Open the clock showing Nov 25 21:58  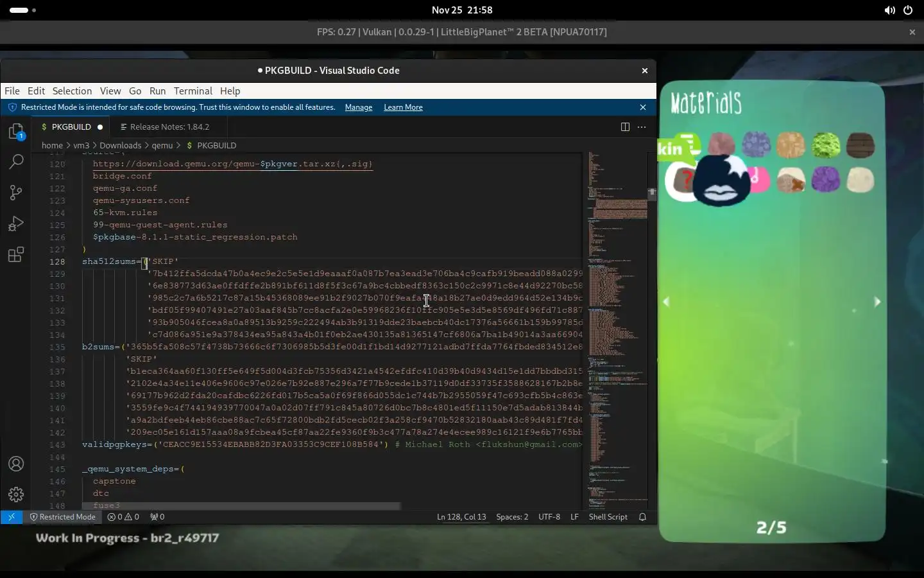tap(462, 10)
